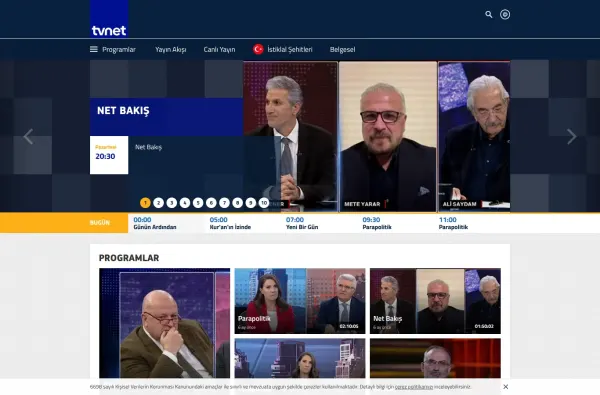600x395 pixels.
Task: Open the Net Bakış video thumbnail
Action: pos(435,301)
